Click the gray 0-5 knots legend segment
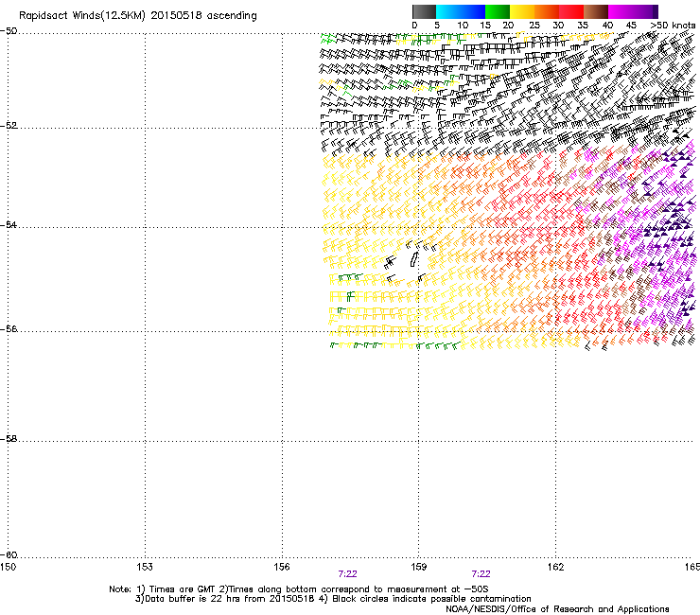Viewport: 700px width, 615px height. (424, 11)
